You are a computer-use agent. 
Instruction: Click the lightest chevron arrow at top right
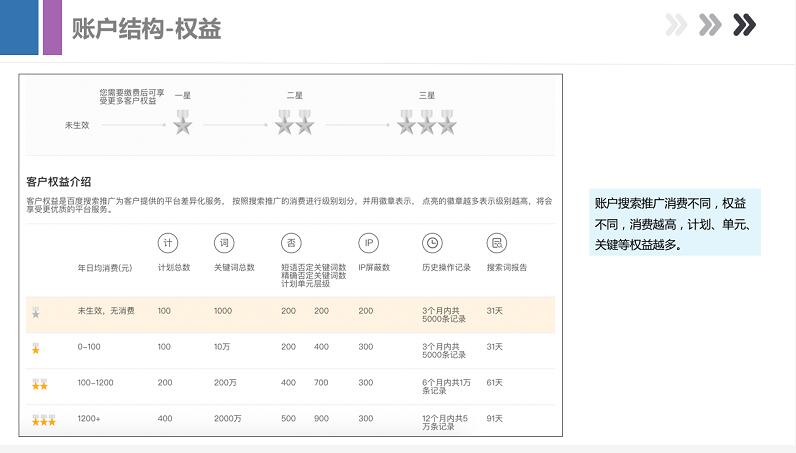pos(676,25)
